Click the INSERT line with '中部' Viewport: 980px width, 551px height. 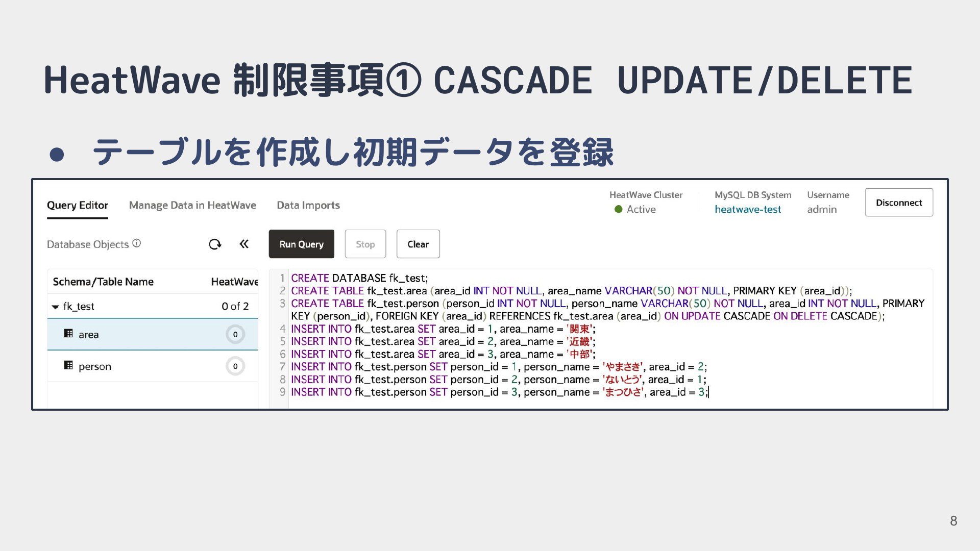pos(443,354)
